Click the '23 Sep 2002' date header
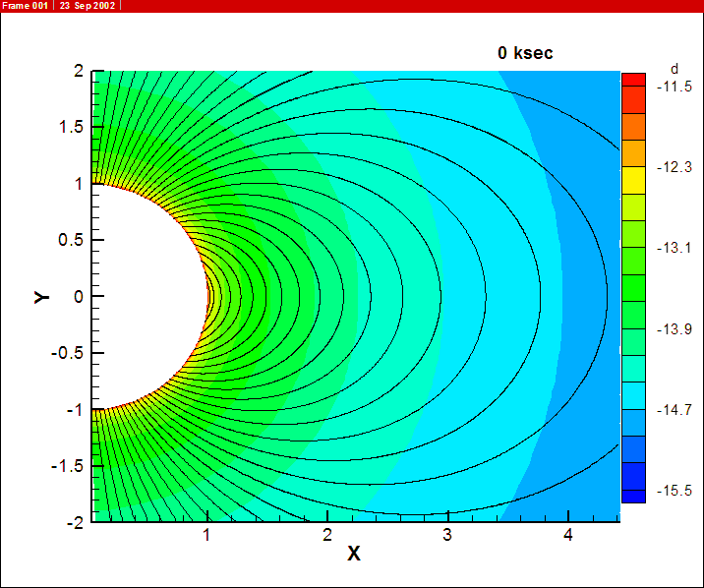 coord(86,6)
